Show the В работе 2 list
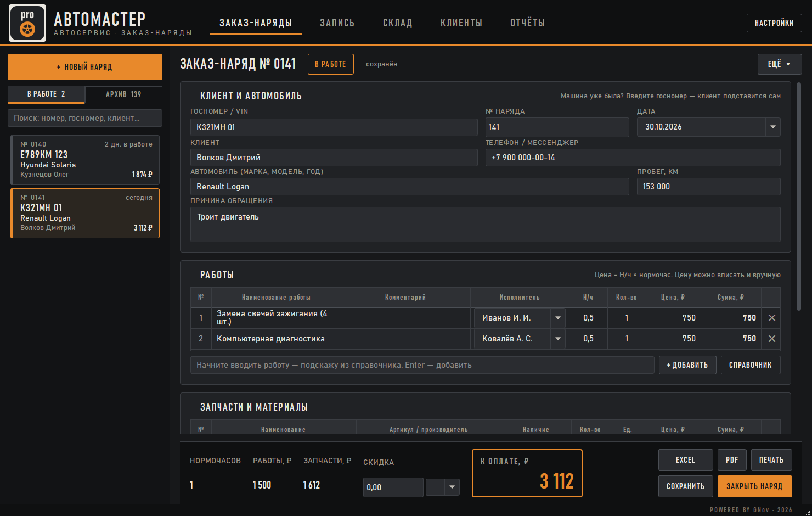812x516 pixels. [x=46, y=94]
